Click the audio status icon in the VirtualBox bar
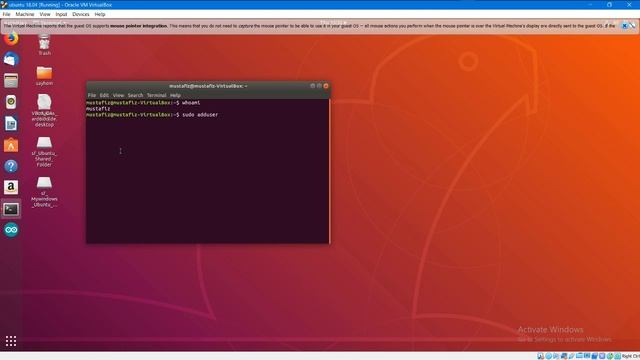The width and height of the screenshot is (640, 360). [x=556, y=356]
